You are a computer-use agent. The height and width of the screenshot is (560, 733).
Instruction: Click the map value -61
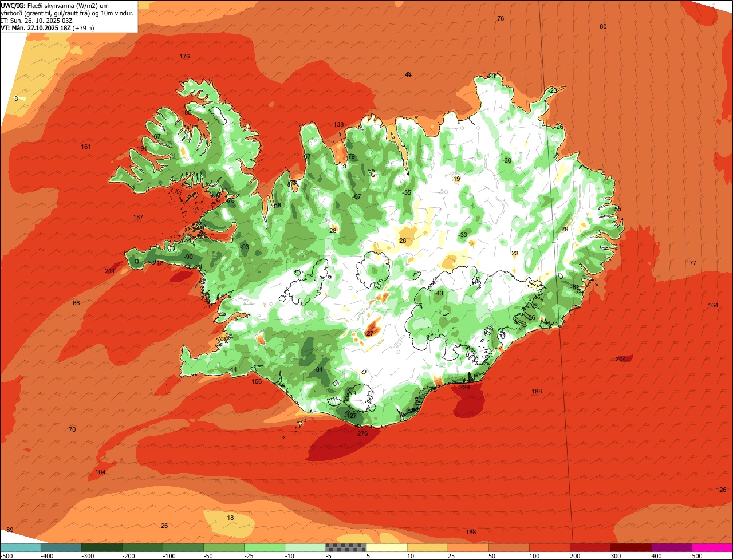575,287
